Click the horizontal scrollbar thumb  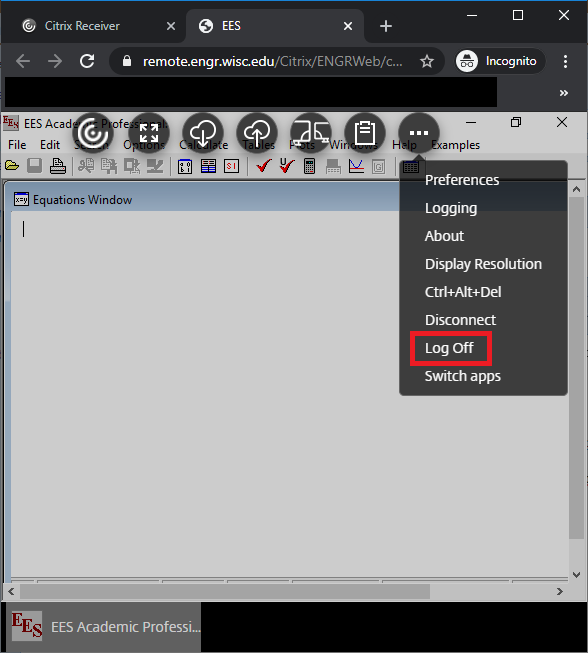click(225, 591)
